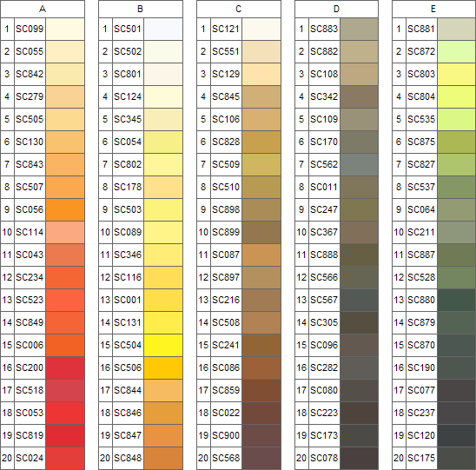Select the light green SC872 swatch
Screen dimensions: 476x470
[457, 51]
